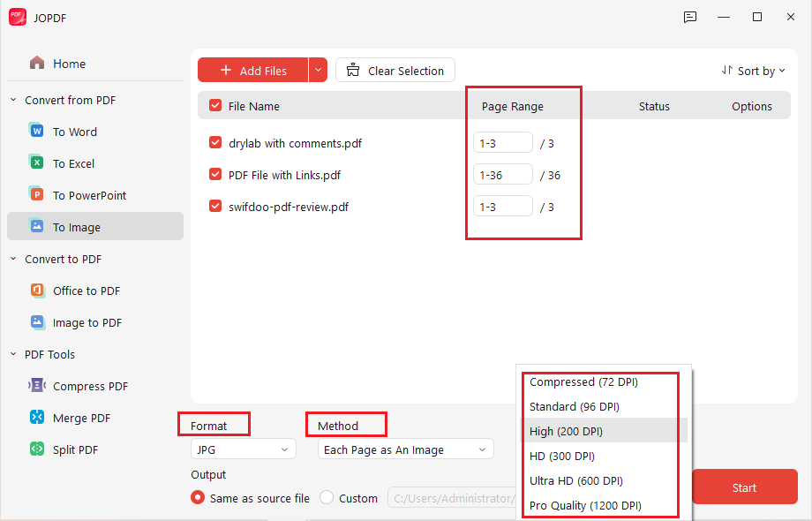Open the Merge PDF tool

coord(95,418)
